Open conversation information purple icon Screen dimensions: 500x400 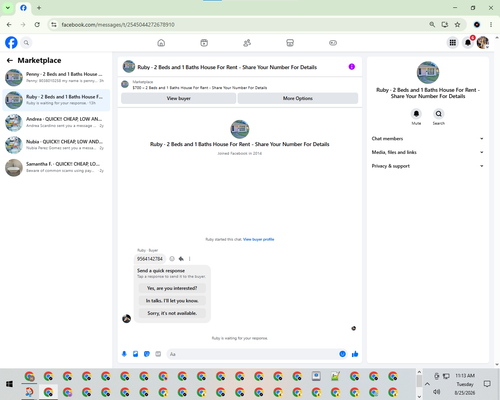[352, 67]
